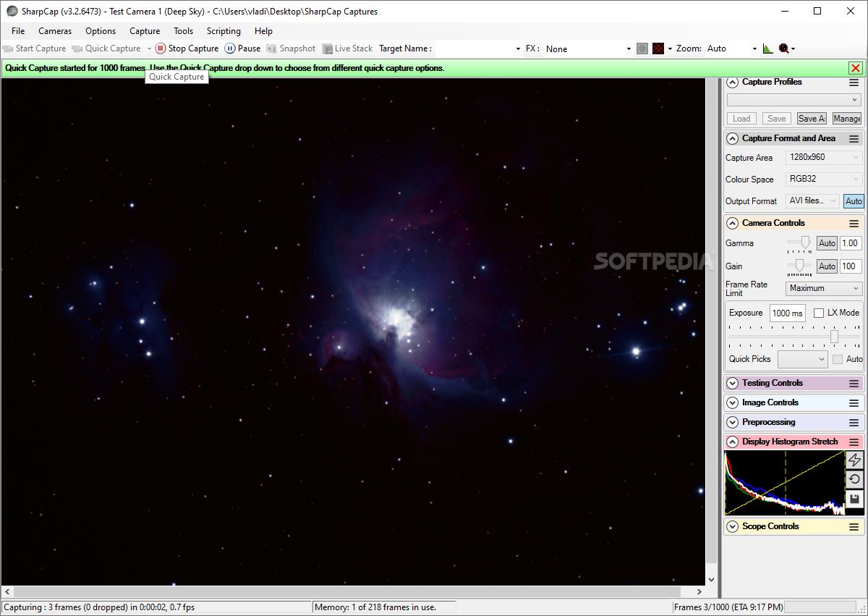Click the Gain value field 100
This screenshot has width=868, height=616.
(851, 266)
